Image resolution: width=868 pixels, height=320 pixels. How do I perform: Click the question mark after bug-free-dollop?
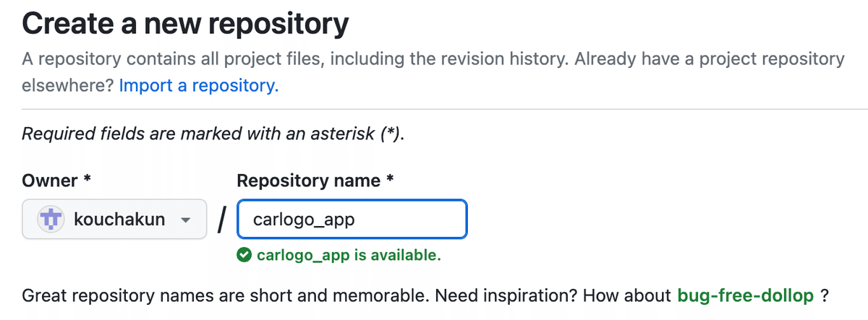tap(824, 295)
